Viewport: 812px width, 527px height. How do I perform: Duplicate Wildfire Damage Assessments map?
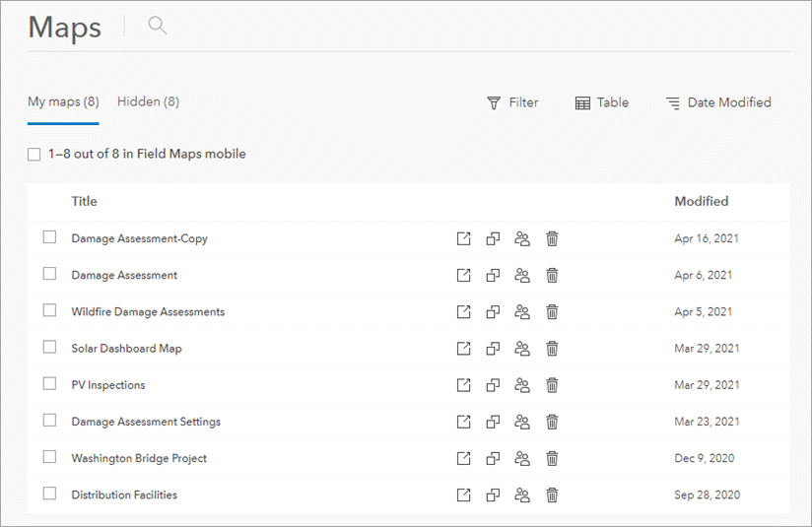[493, 311]
